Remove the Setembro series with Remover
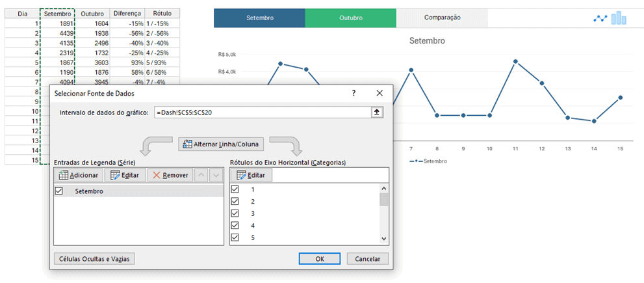The height and width of the screenshot is (283, 644). pos(169,175)
